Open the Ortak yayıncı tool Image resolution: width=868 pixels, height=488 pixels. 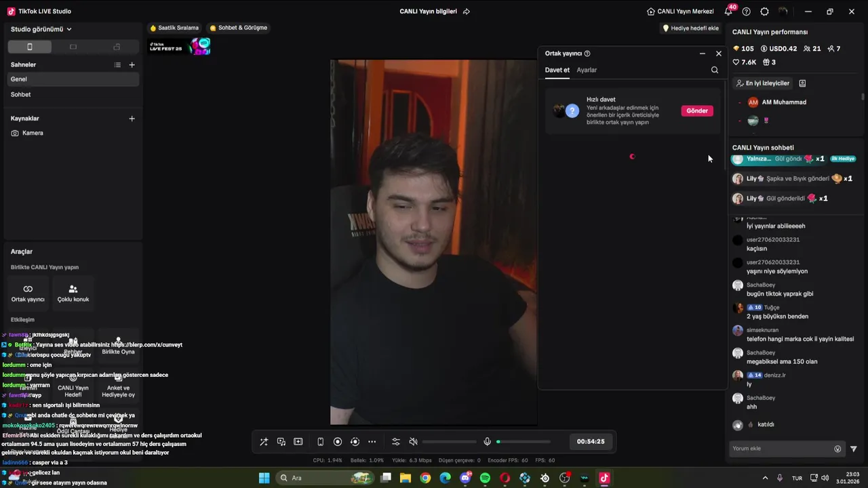(28, 293)
